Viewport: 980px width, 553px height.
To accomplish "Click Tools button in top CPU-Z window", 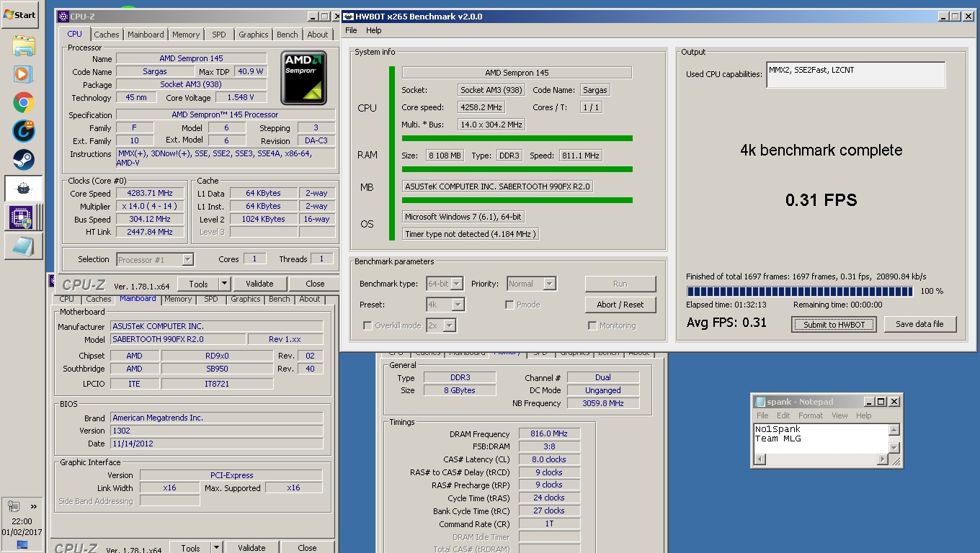I will point(198,284).
